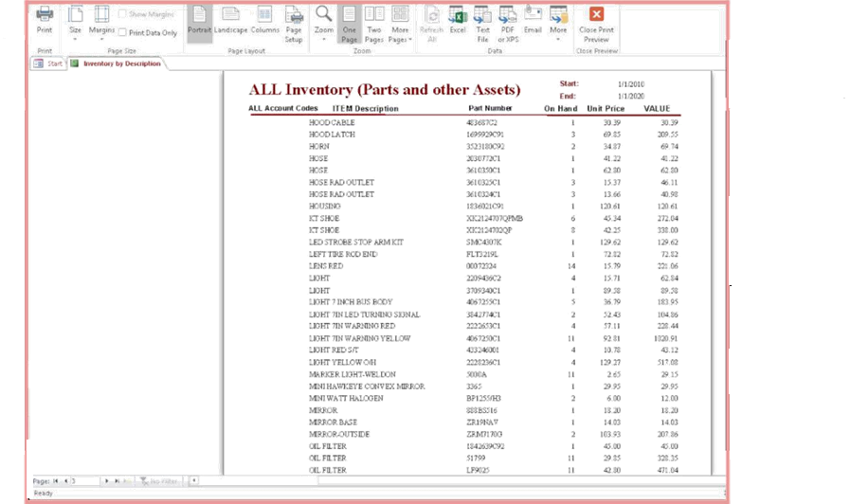Image resolution: width=850 pixels, height=504 pixels.
Task: Switch to the Start tab
Action: point(48,63)
